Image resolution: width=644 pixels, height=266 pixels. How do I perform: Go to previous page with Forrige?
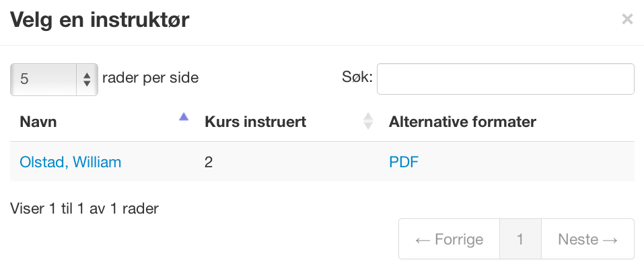(x=449, y=239)
